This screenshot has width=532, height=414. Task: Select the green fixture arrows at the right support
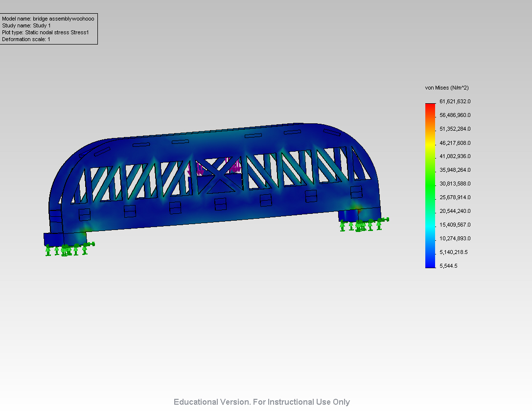coord(364,225)
